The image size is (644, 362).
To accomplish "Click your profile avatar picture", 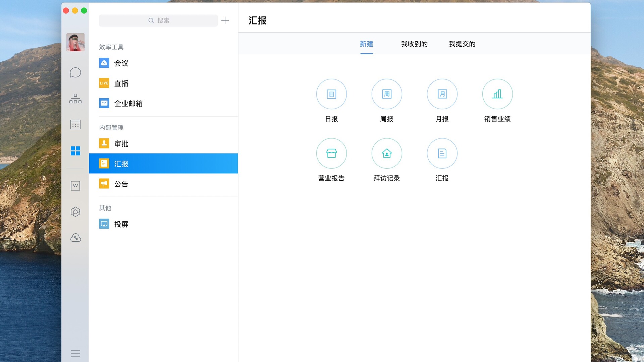I will (75, 42).
